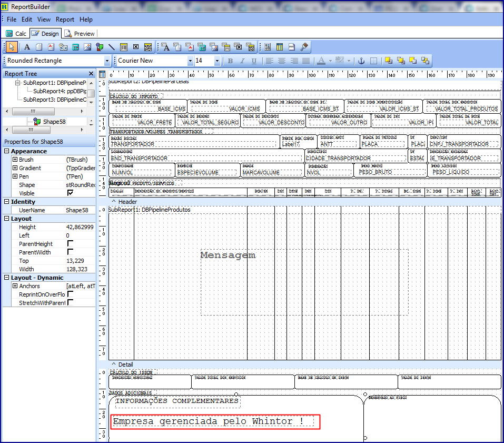Switch to the Calc tab

[x=16, y=33]
